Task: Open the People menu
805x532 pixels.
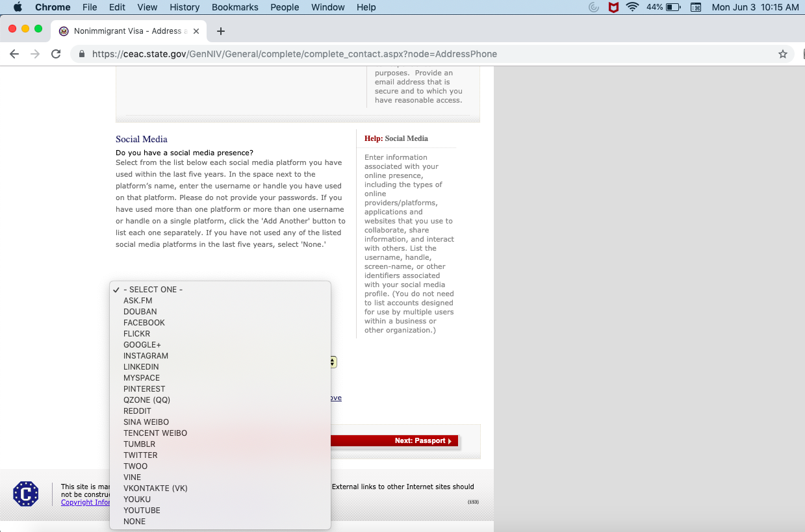Action: click(285, 7)
